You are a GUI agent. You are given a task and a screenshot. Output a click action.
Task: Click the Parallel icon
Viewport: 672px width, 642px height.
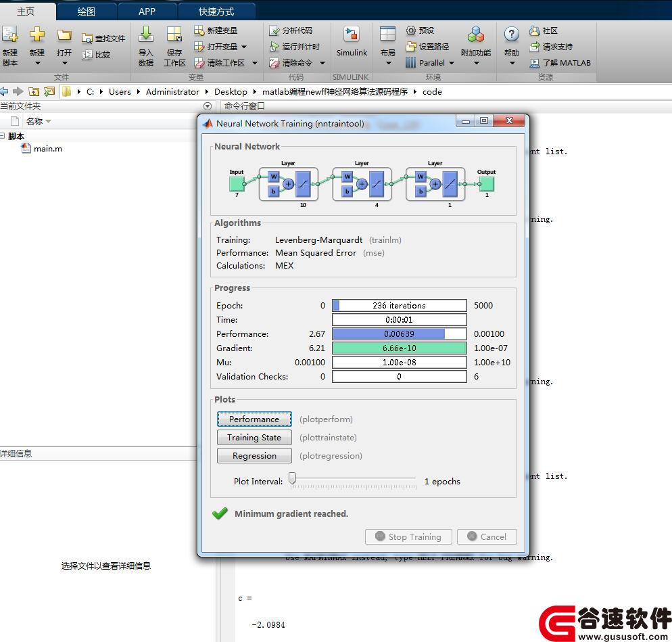[410, 63]
